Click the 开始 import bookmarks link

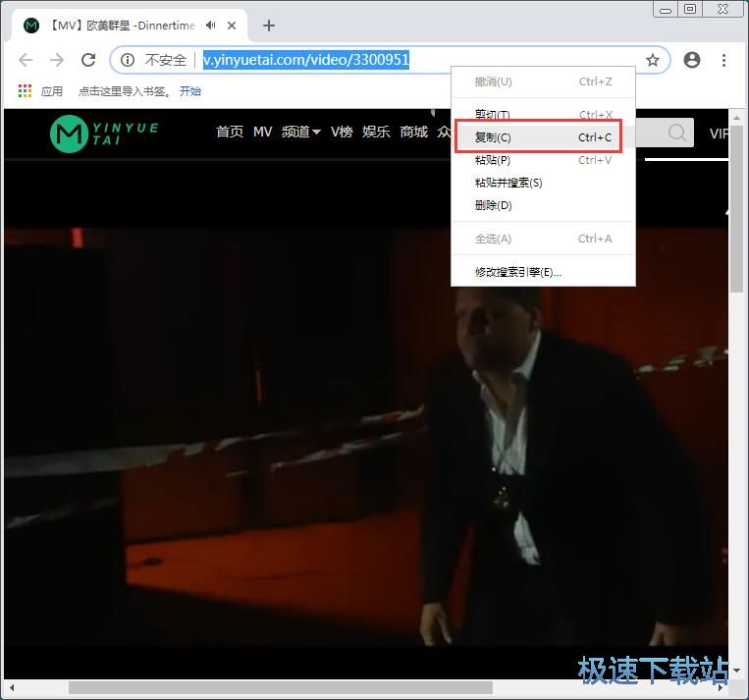(x=190, y=91)
